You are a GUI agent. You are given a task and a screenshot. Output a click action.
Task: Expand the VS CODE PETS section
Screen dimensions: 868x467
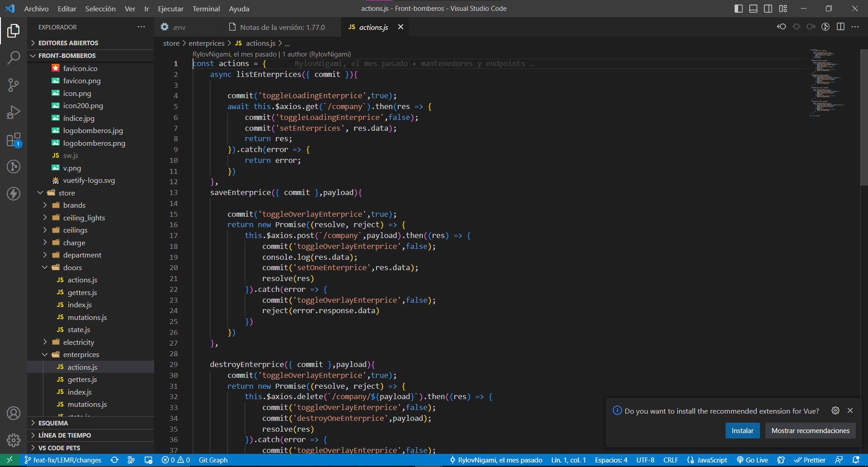tap(90, 448)
